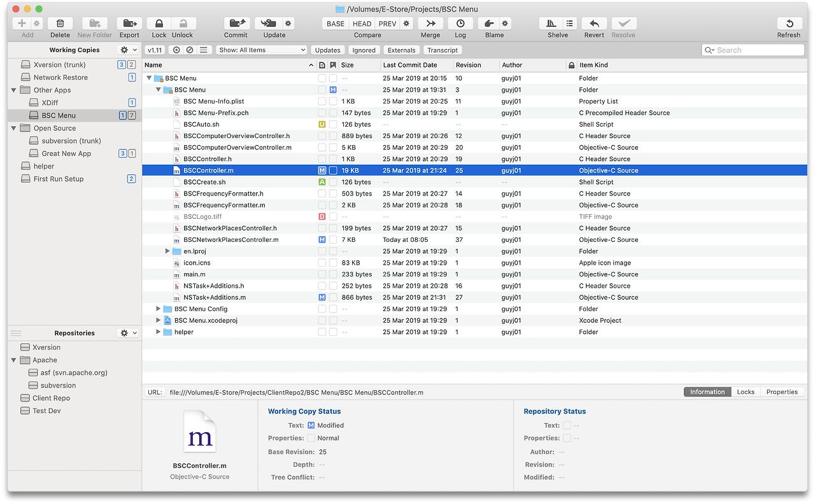Click the list lines filter icon
815x504 pixels.
[204, 50]
